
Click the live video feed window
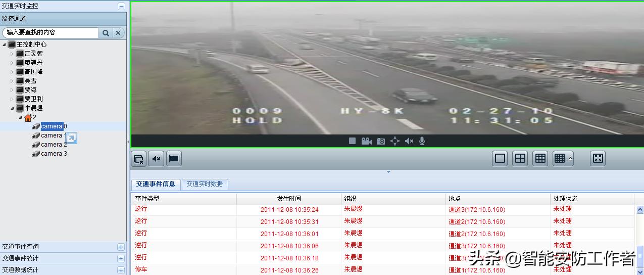click(x=387, y=68)
